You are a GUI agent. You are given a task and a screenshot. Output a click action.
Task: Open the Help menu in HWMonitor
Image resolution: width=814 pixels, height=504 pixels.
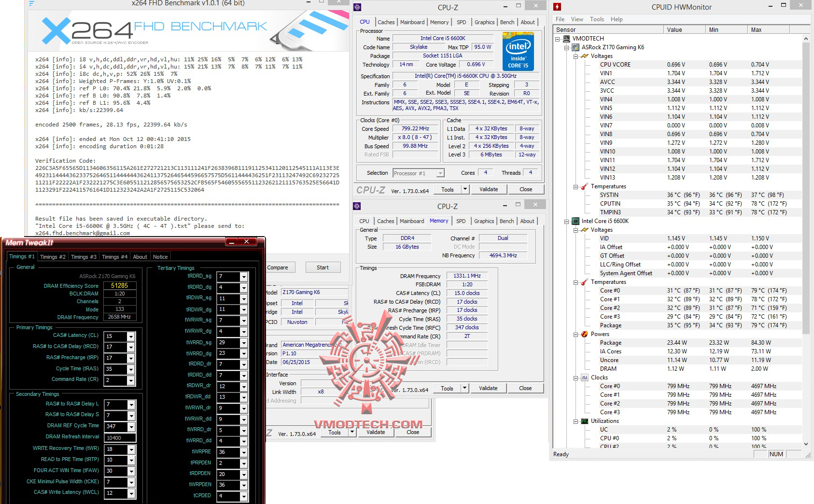[617, 19]
